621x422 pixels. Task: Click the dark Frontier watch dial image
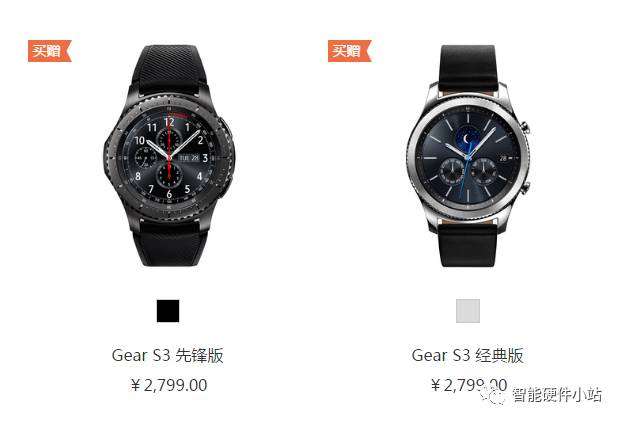[169, 158]
